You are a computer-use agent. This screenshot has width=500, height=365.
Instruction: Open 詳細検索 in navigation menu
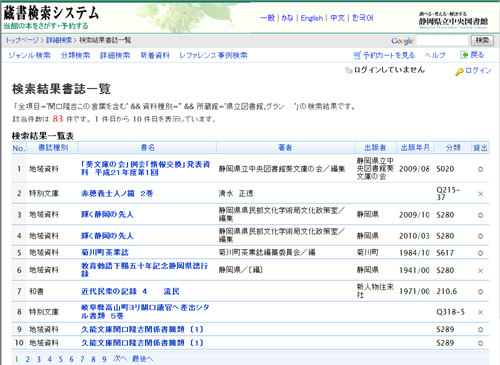pos(115,55)
